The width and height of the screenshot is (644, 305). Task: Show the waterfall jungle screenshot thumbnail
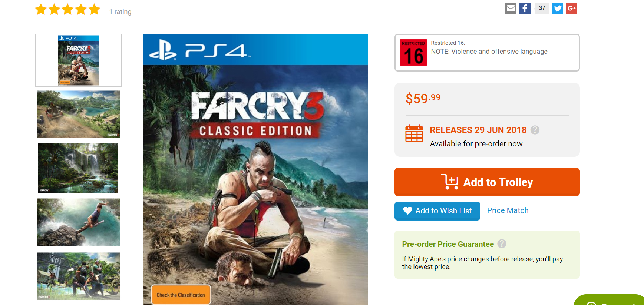point(78,168)
